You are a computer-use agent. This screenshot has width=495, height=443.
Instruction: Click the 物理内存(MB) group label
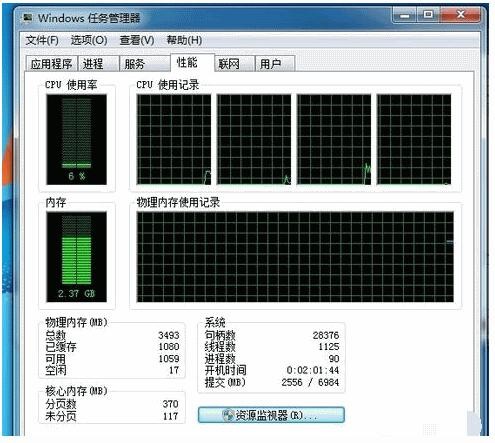[x=76, y=322]
